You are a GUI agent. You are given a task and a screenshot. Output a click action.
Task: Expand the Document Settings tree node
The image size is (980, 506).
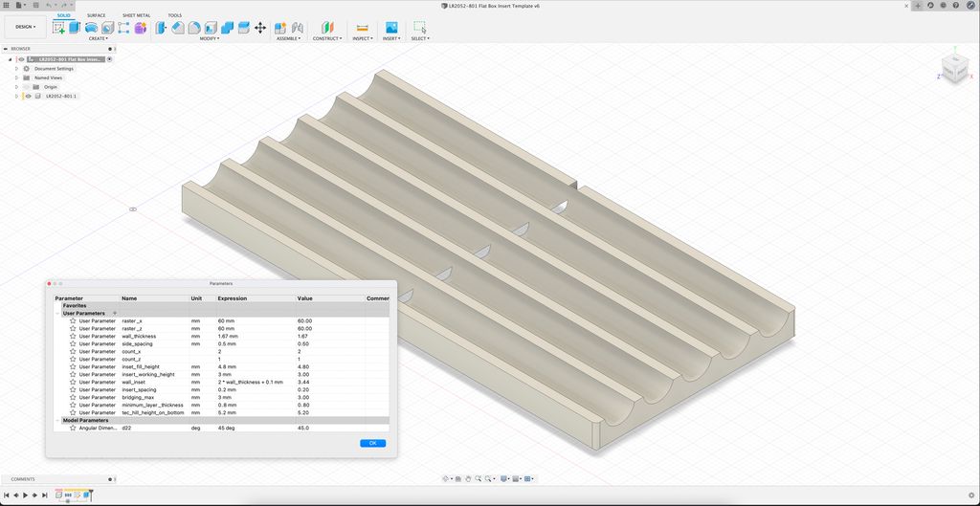pyautogui.click(x=17, y=69)
